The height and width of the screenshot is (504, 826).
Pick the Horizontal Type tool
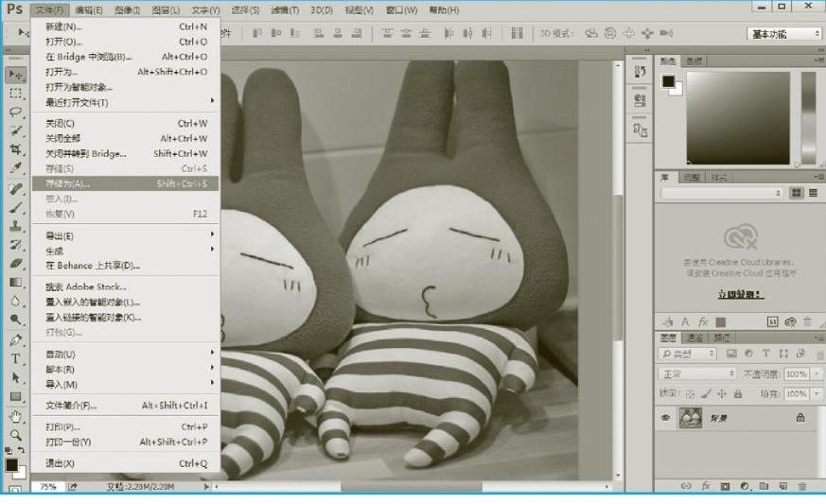[16, 359]
